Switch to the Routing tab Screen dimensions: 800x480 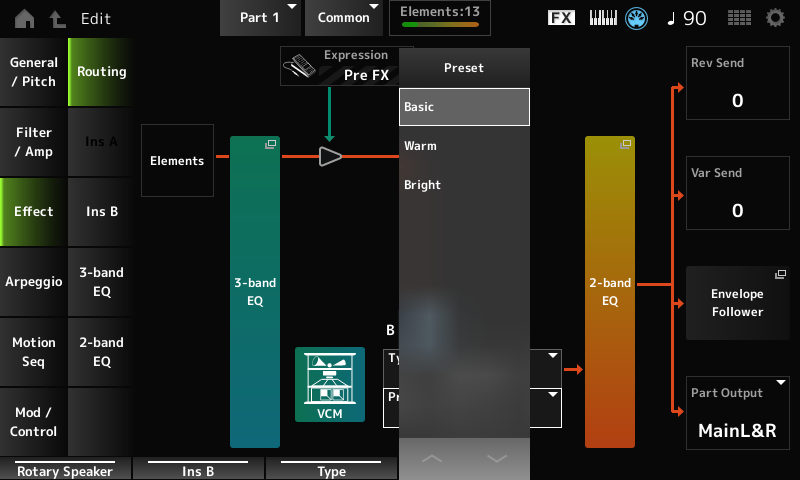[101, 72]
